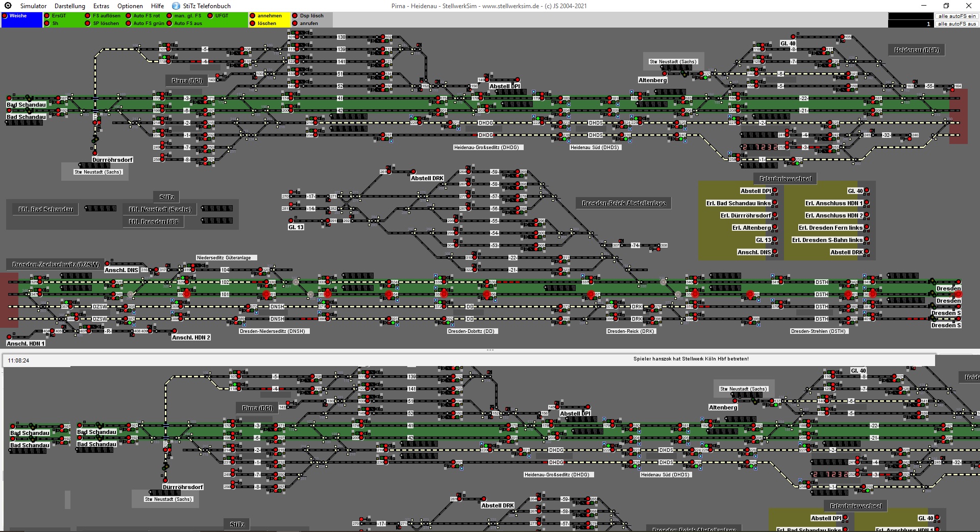This screenshot has height=532, width=980.
Task: Select the Auto FS grün option
Action: pyautogui.click(x=129, y=23)
